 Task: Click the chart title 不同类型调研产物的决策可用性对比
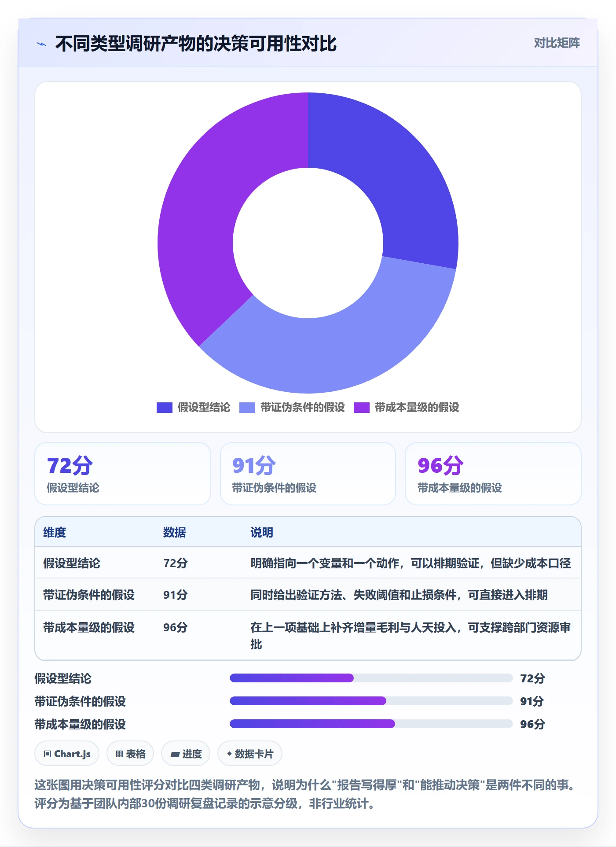196,44
